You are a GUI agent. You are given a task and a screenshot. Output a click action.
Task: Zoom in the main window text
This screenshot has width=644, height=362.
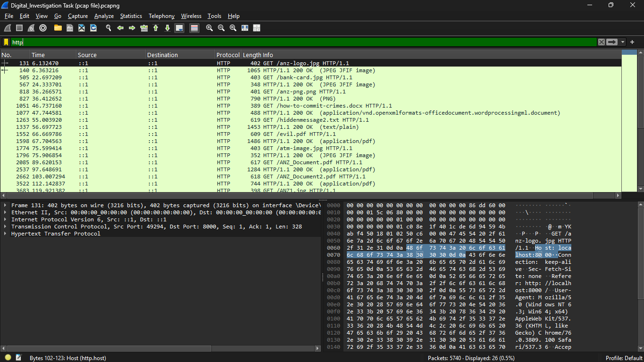coord(209,28)
